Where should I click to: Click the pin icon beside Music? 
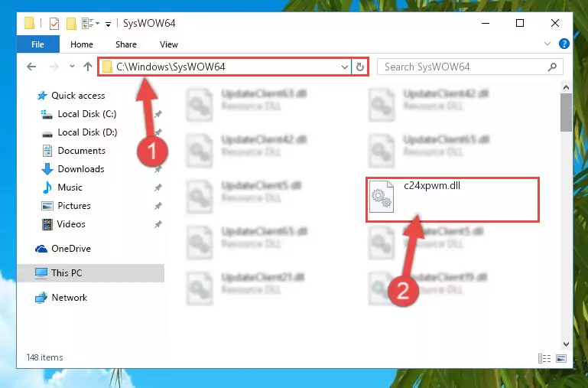158,187
